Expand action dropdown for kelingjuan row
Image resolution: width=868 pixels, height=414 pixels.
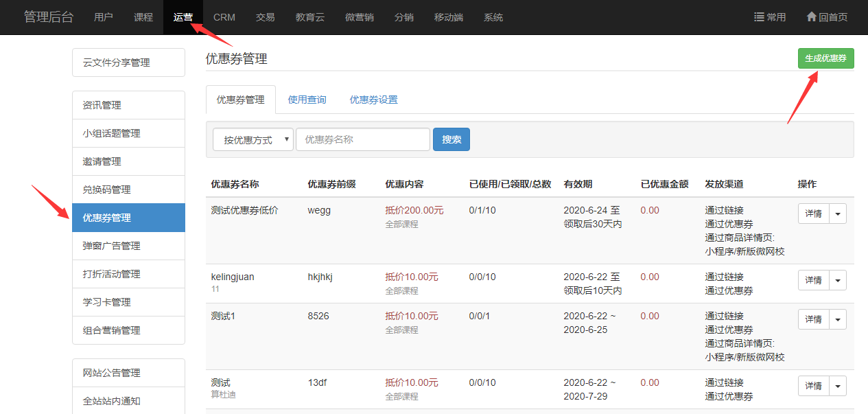pos(838,280)
